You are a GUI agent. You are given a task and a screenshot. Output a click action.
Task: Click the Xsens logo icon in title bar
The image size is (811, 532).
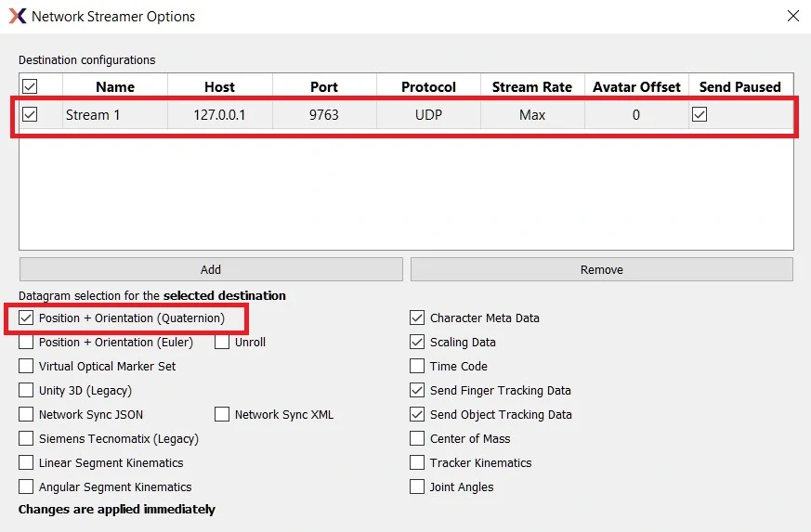(18, 16)
